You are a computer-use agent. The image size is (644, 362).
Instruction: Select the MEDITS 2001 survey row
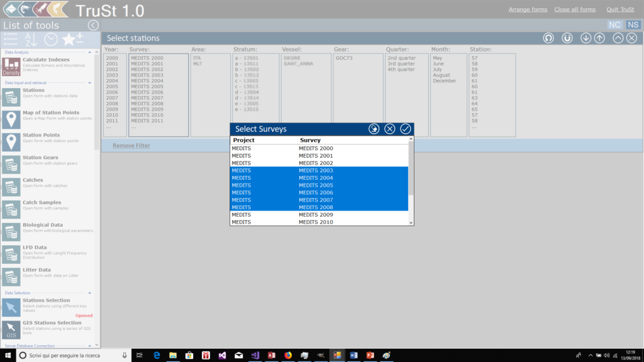pyautogui.click(x=319, y=156)
